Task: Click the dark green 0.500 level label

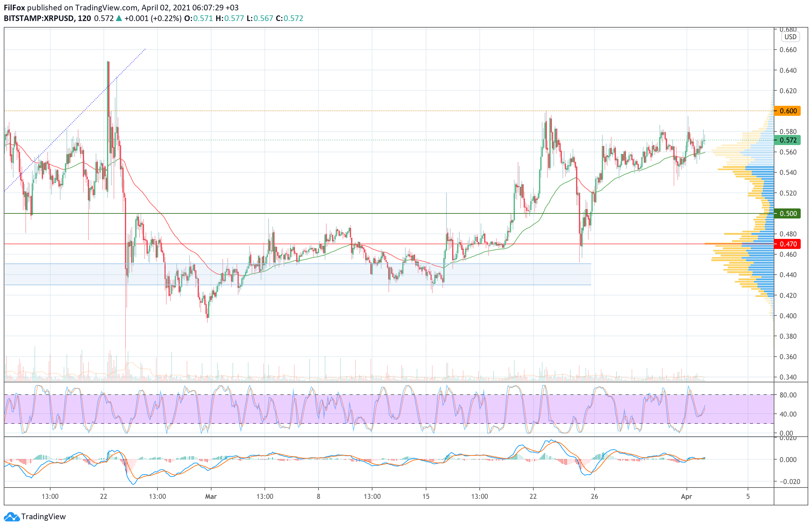Action: point(788,214)
